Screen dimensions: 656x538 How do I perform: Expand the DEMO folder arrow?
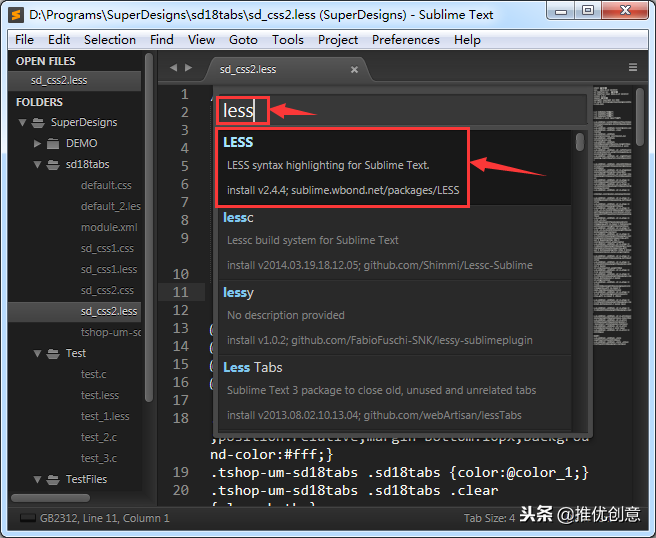click(37, 143)
